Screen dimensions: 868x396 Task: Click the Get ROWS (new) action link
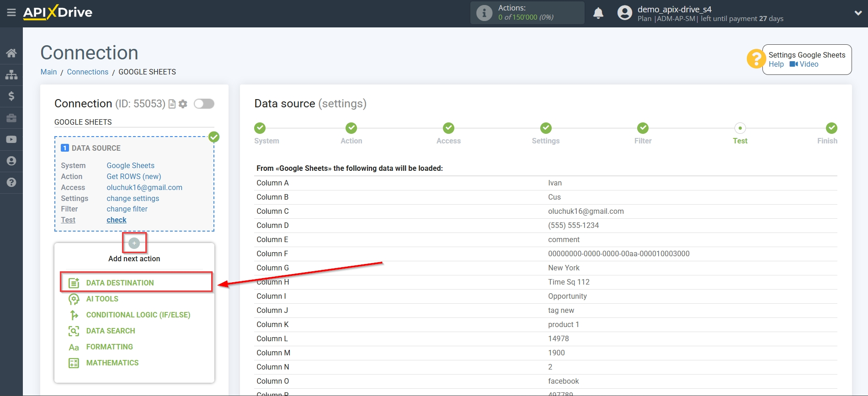[134, 177]
